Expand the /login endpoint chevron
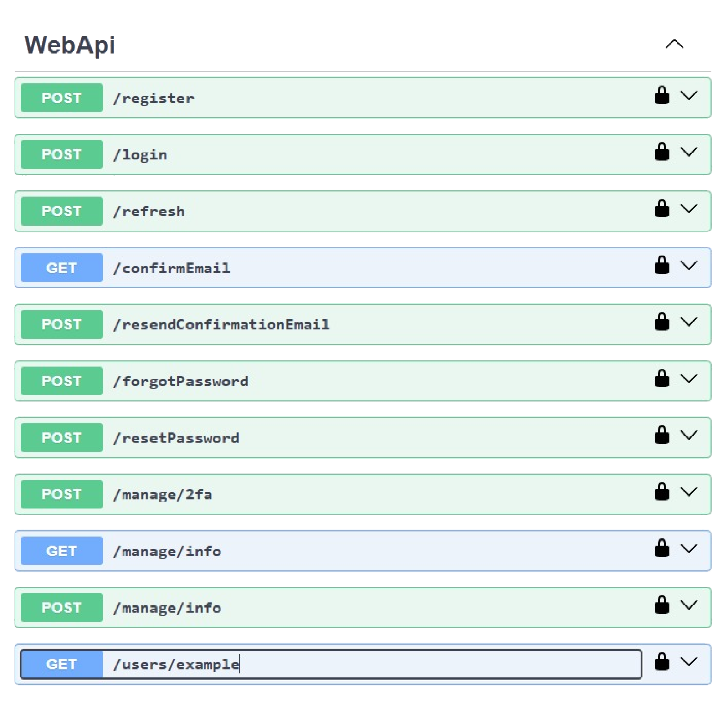Screen dimensions: 728x728 [688, 152]
